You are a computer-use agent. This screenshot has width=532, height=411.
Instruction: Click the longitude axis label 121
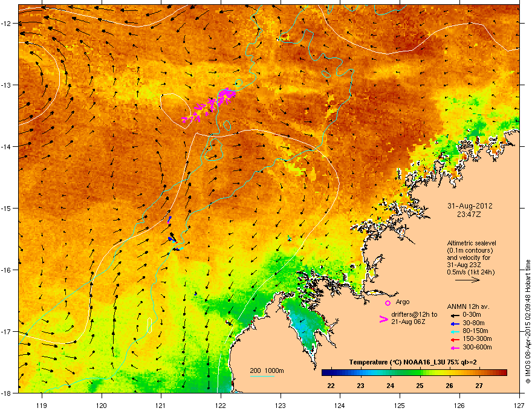[x=161, y=405]
